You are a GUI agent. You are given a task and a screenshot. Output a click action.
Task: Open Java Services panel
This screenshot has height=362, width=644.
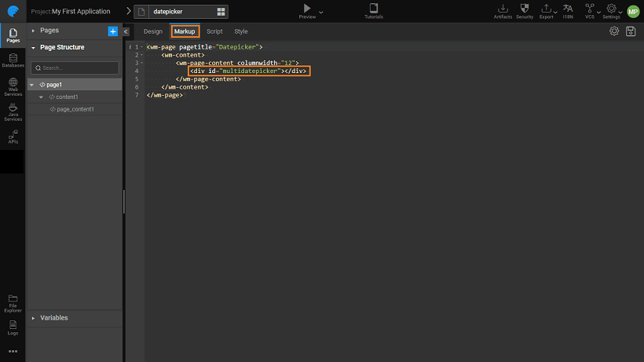pyautogui.click(x=13, y=112)
